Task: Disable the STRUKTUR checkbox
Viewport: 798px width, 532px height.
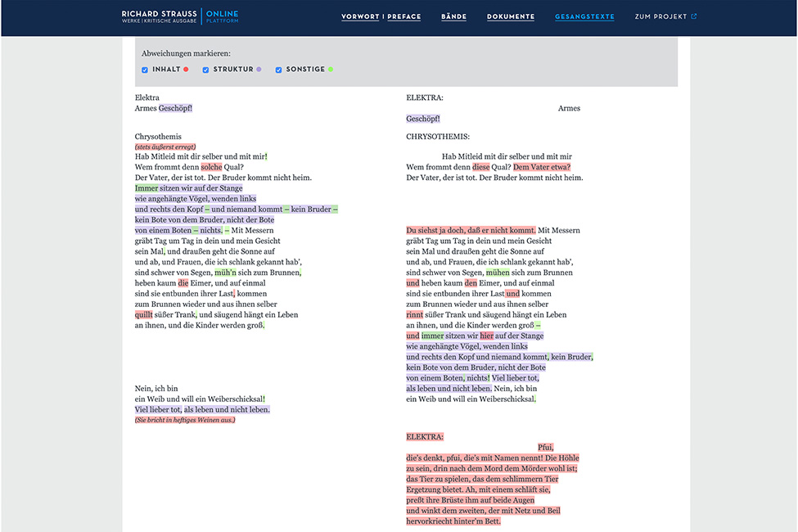Action: coord(205,69)
